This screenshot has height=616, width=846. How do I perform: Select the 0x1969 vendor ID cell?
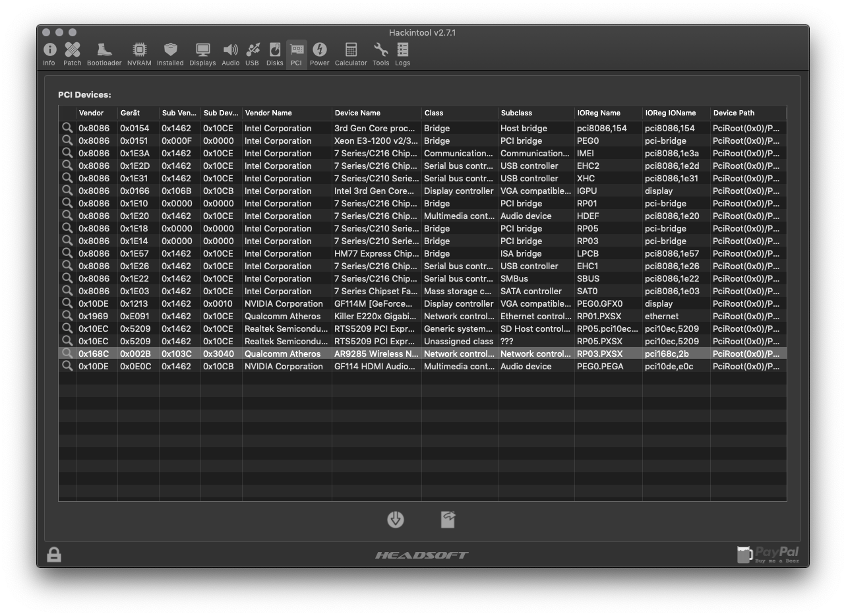94,316
